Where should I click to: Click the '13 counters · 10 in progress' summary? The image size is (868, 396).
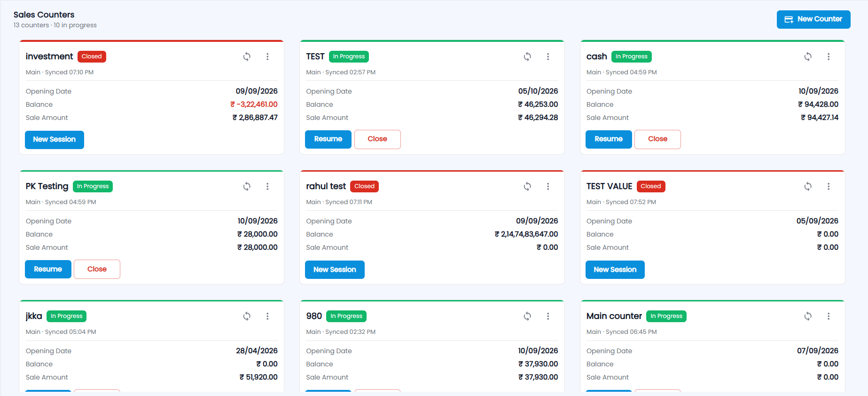(55, 25)
